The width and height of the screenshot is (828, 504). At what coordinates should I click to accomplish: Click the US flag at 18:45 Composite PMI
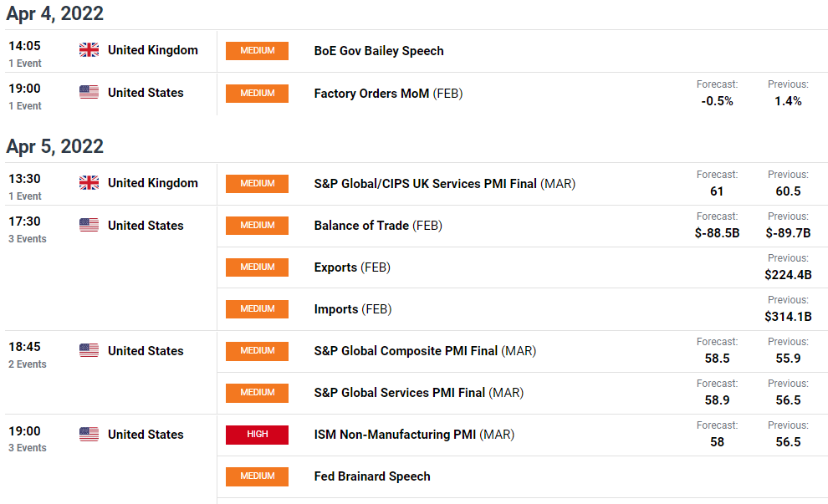(x=89, y=350)
